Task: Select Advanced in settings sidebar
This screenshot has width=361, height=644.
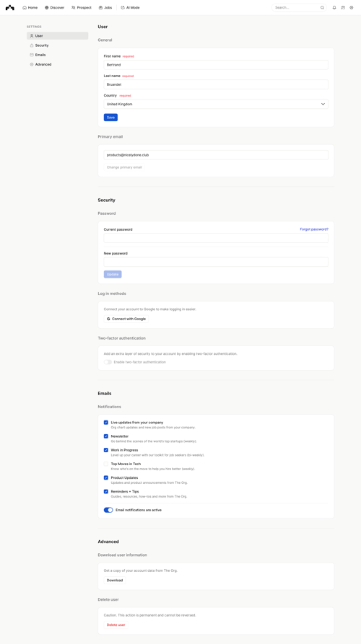Action: [58, 64]
